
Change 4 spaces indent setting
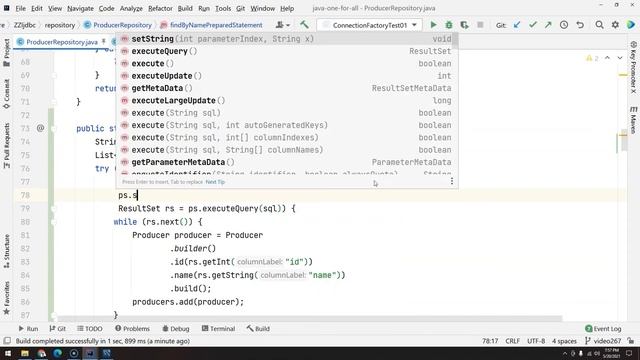point(564,341)
